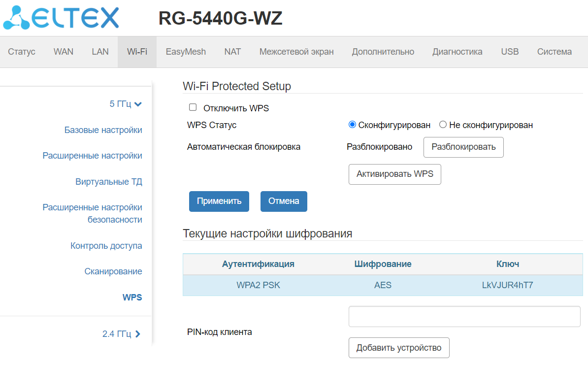Click the blue Применить button
Viewport: 588px width, 365px height.
click(219, 201)
